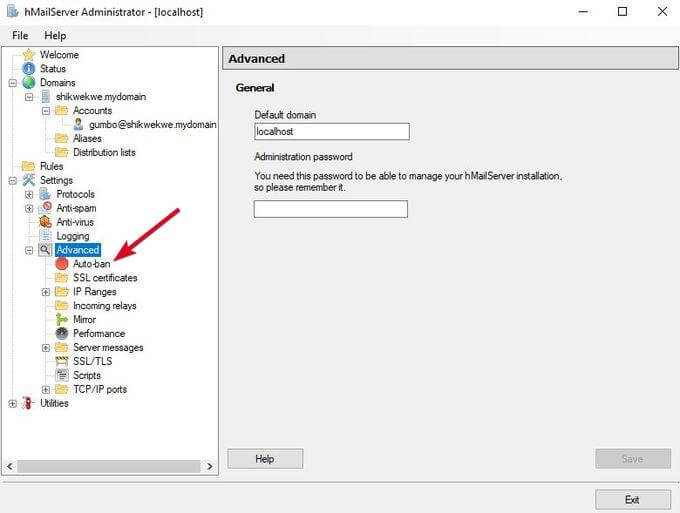The image size is (680, 513).
Task: Open the File menu
Action: point(20,36)
